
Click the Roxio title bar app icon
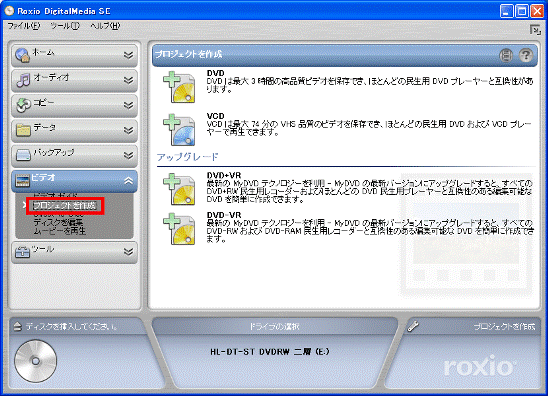[x=9, y=11]
